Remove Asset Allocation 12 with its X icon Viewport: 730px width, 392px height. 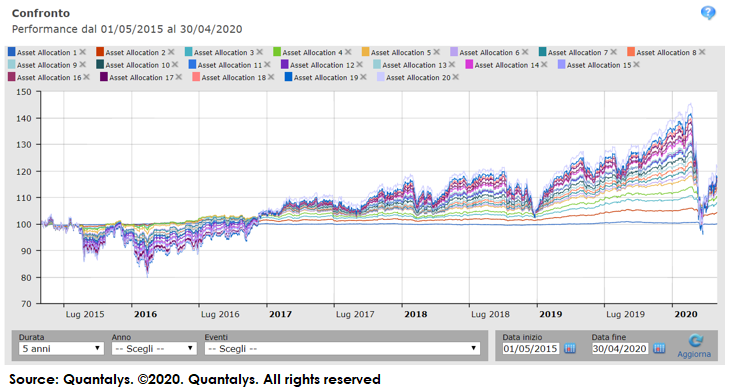[x=359, y=65]
